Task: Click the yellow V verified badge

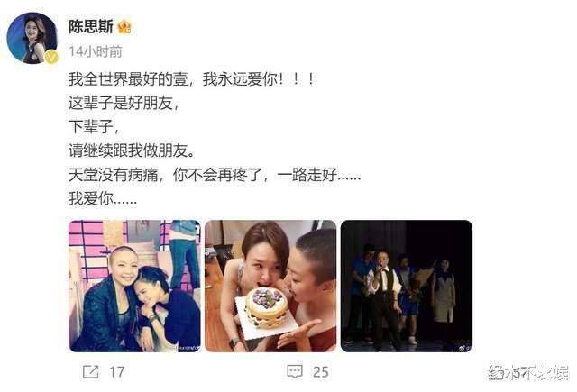Action: [51, 58]
